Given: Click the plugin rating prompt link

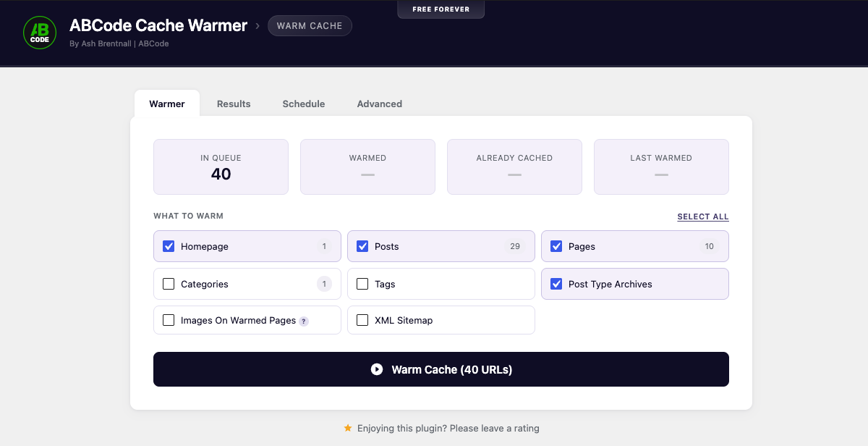Looking at the screenshot, I should point(447,428).
